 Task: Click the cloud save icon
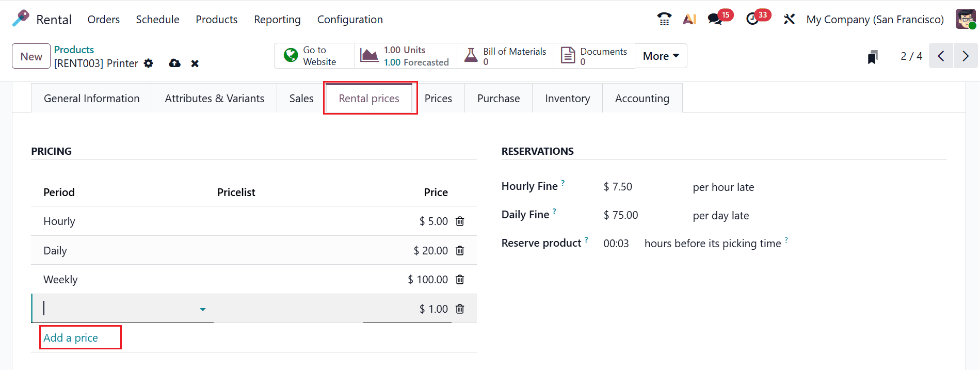tap(174, 63)
